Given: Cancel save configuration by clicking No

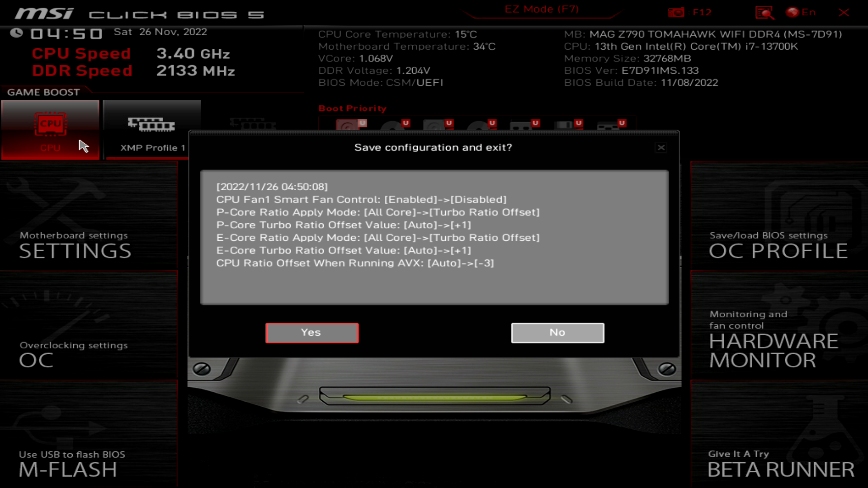Looking at the screenshot, I should coord(557,333).
